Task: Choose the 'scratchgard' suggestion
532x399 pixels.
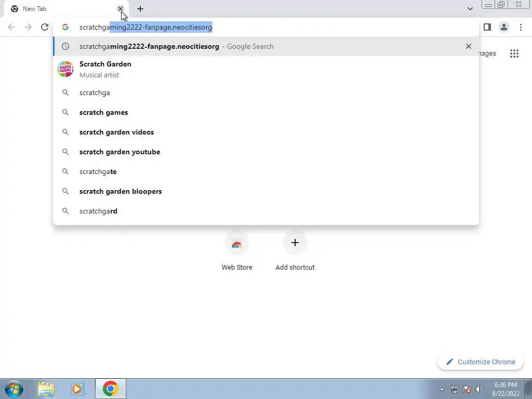Action: 266,211
